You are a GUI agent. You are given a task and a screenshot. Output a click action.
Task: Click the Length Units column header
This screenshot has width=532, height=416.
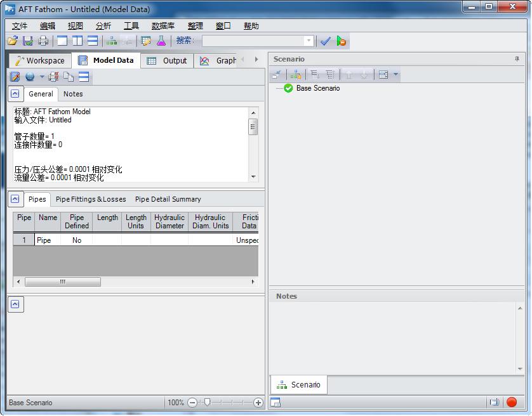tap(136, 222)
